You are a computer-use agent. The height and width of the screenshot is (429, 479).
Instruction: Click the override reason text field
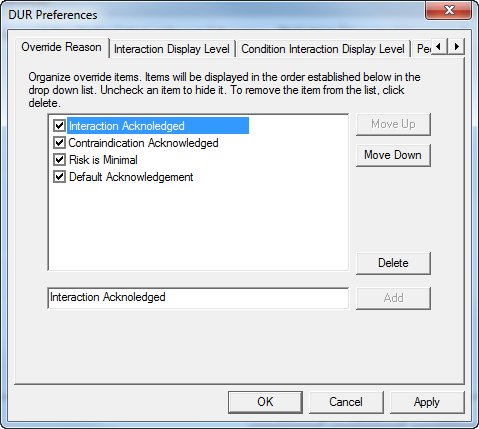tap(198, 298)
